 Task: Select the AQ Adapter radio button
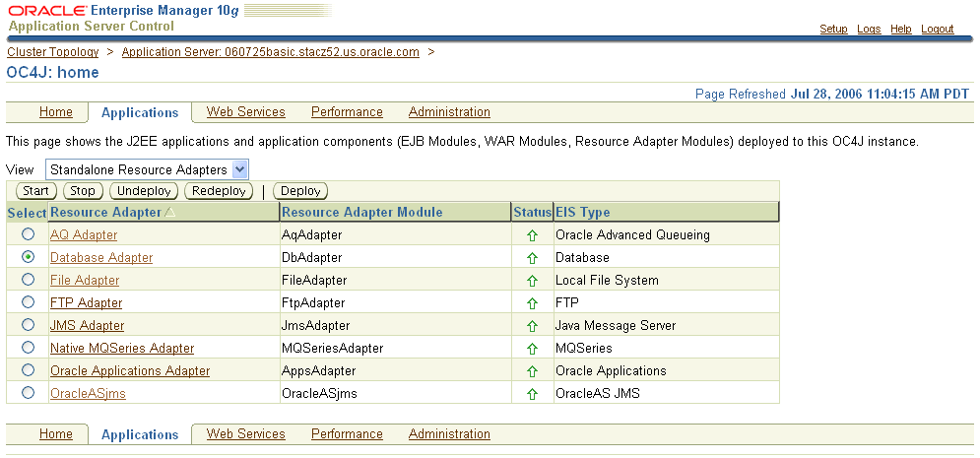(x=28, y=234)
